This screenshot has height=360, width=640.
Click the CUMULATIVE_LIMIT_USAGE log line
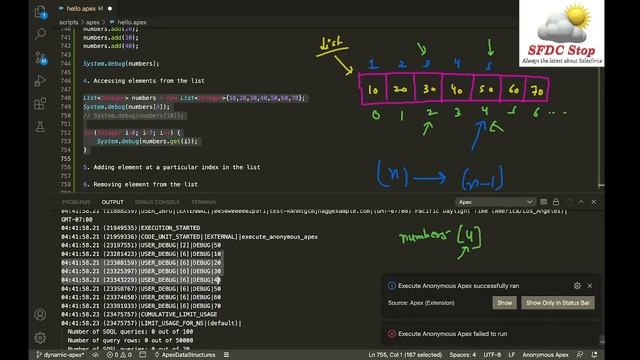[x=139, y=314]
